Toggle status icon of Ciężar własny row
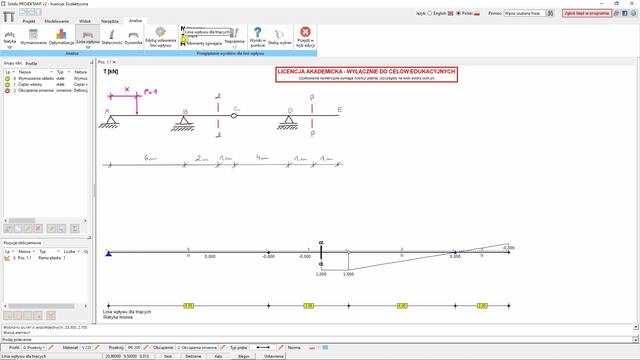This screenshot has height=360, width=640. (x=7, y=84)
